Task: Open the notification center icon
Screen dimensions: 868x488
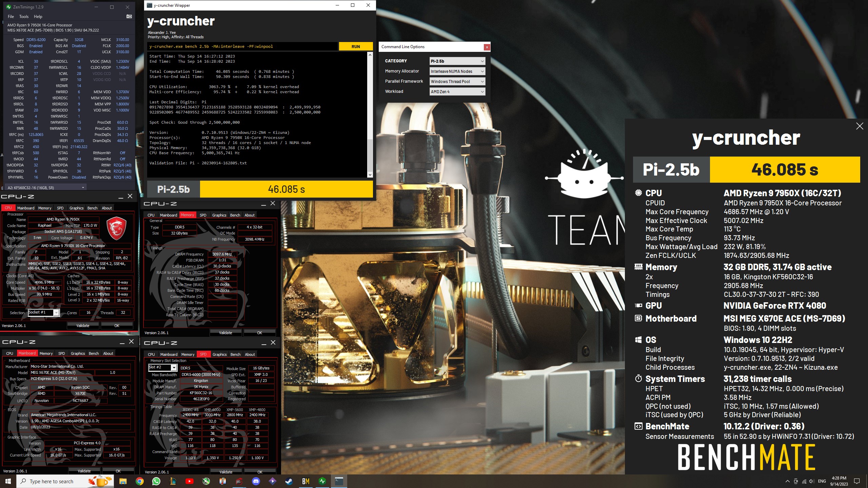Action: click(x=857, y=481)
